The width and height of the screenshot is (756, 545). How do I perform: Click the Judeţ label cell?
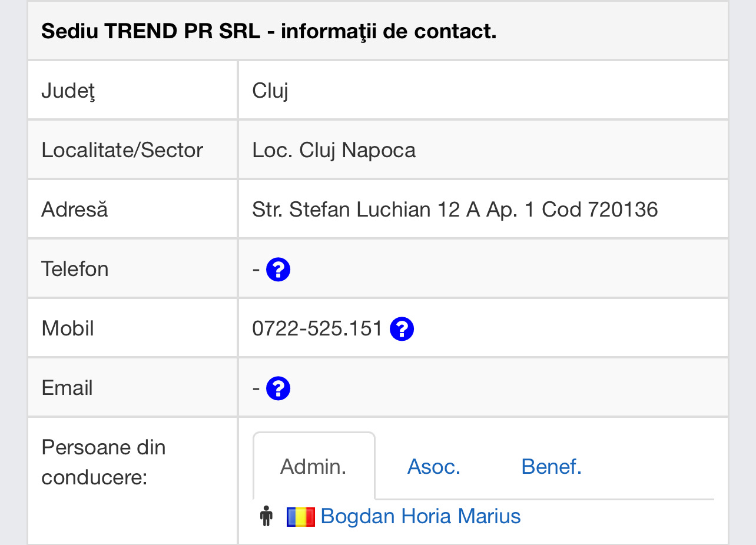tap(133, 91)
